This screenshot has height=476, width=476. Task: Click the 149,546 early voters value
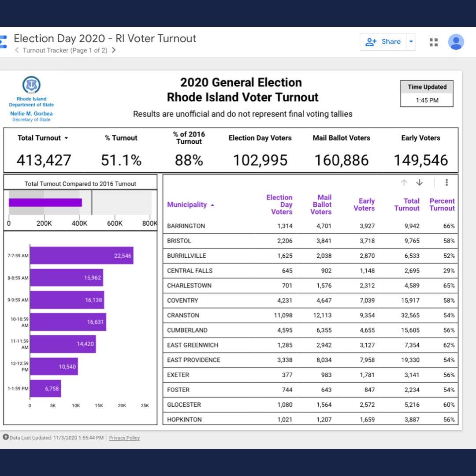click(421, 160)
